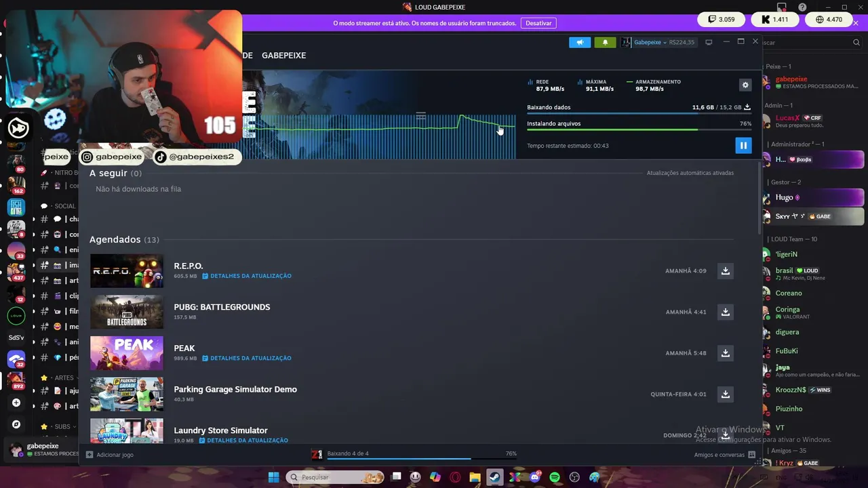
Task: Open server icon with 437 badge
Action: pyautogui.click(x=16, y=271)
